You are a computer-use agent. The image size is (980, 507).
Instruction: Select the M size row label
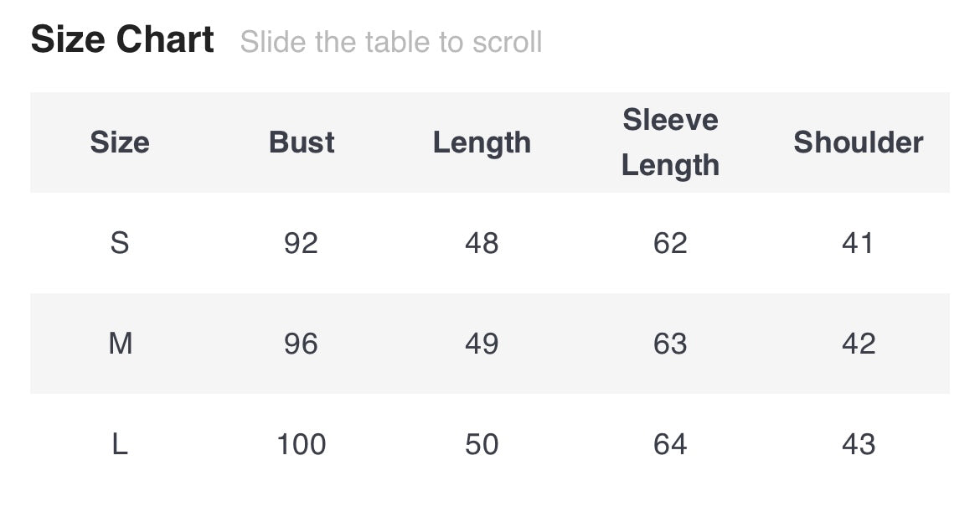pos(120,344)
